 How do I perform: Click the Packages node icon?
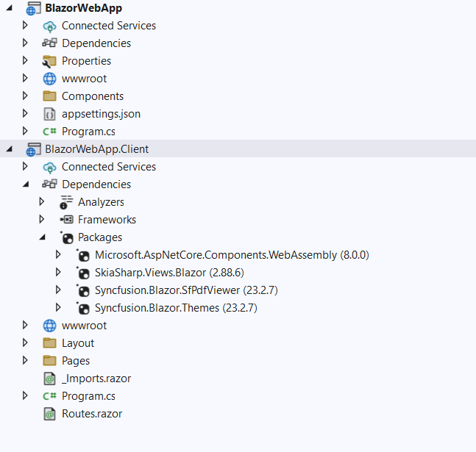[x=67, y=238]
